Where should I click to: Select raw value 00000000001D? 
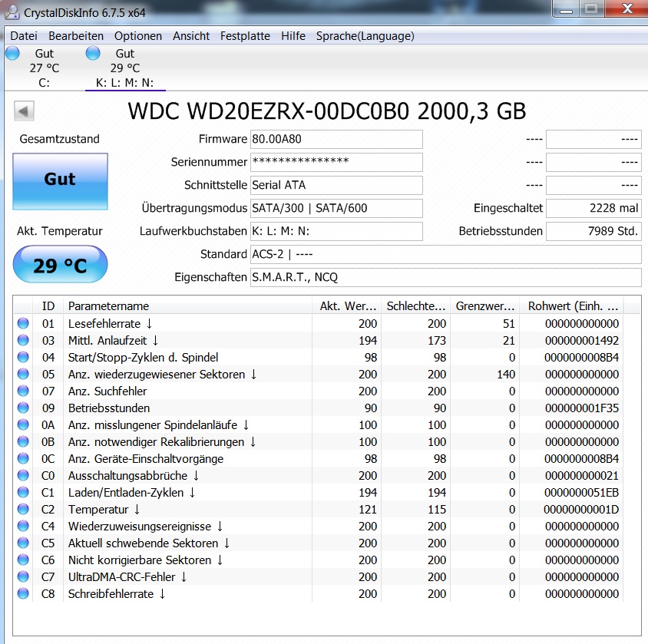581,510
